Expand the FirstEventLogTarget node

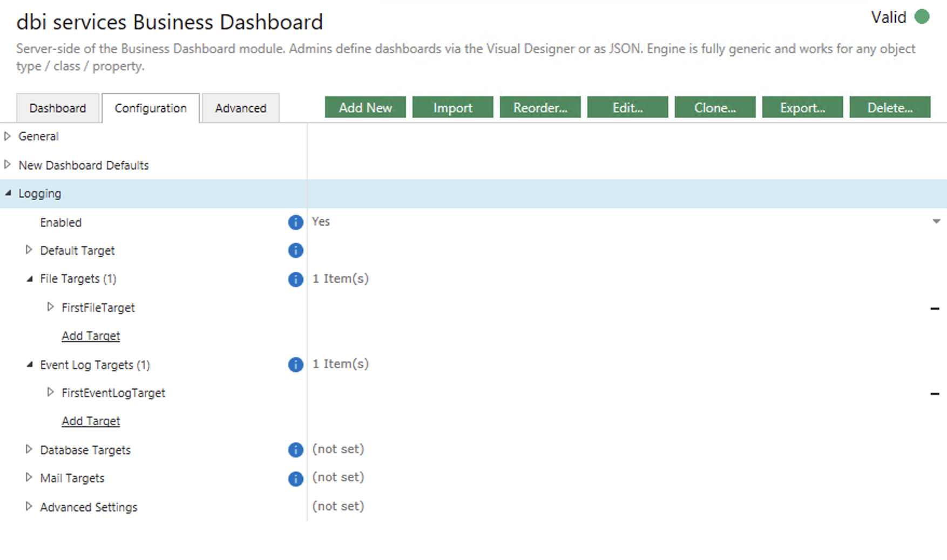[x=51, y=392]
